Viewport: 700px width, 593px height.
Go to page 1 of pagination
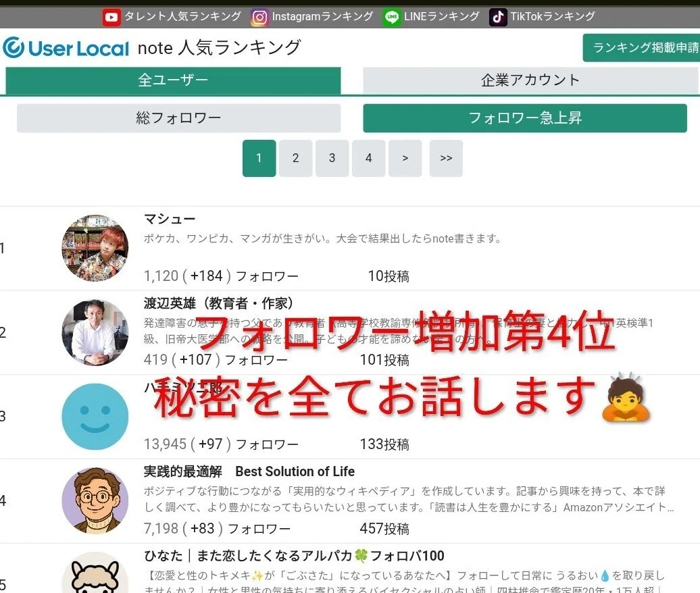[x=259, y=158]
